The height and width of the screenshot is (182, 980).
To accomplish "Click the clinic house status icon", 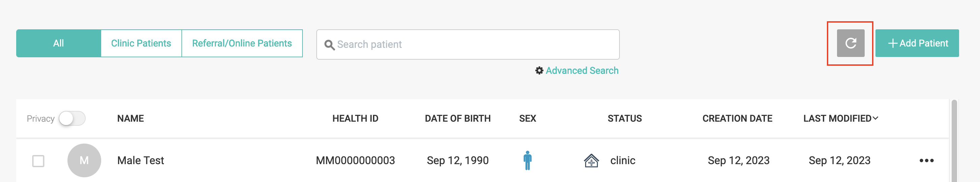I will click(591, 161).
